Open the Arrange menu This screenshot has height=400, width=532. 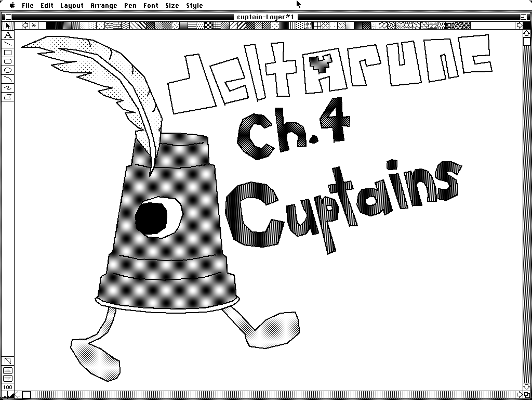tap(104, 5)
